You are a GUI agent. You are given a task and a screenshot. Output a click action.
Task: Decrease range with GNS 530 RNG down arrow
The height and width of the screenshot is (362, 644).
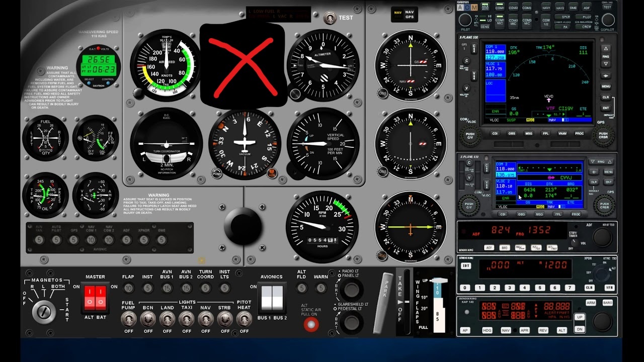(x=606, y=64)
